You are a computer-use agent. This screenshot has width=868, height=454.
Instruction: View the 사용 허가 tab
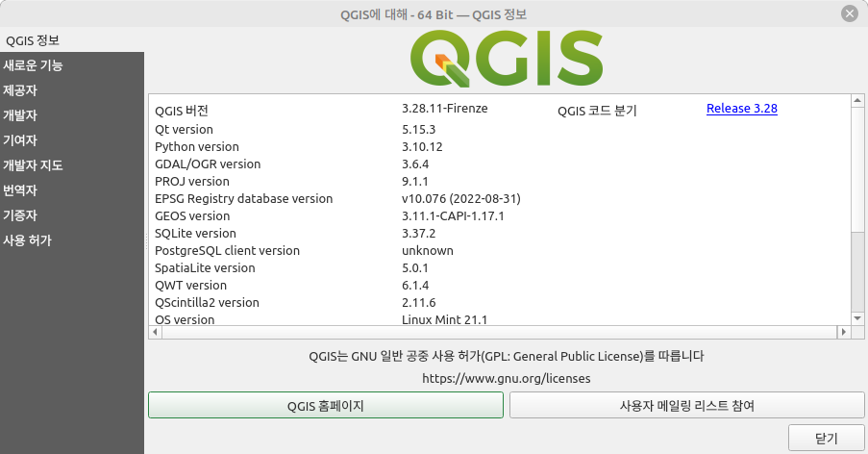pos(72,240)
